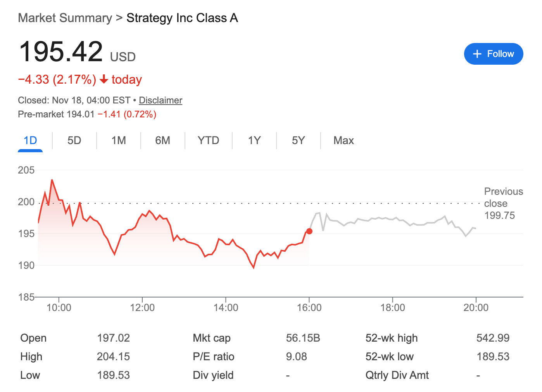Click the 52-wk high value 542.99
The height and width of the screenshot is (392, 542).
[x=493, y=338]
